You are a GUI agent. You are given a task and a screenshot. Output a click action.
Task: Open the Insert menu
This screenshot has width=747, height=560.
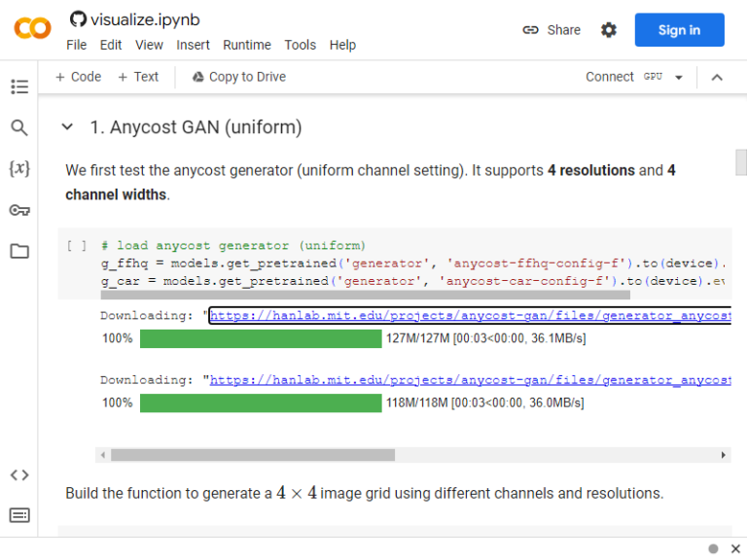tap(193, 45)
